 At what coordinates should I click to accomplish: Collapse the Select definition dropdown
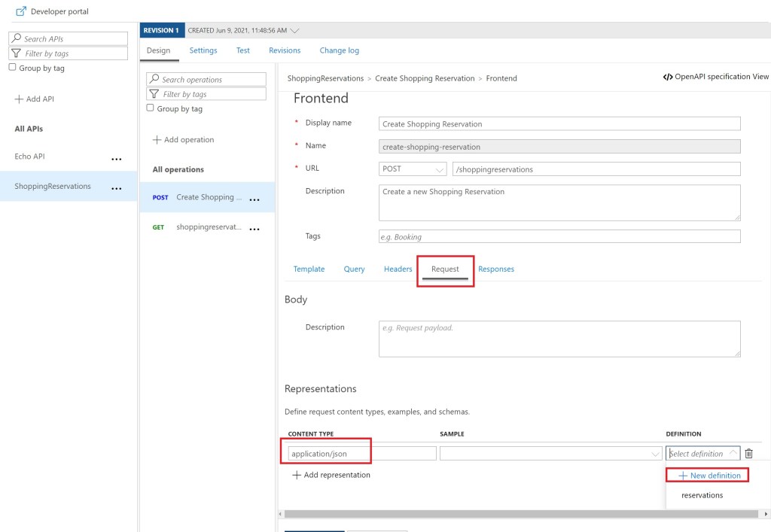(x=733, y=454)
